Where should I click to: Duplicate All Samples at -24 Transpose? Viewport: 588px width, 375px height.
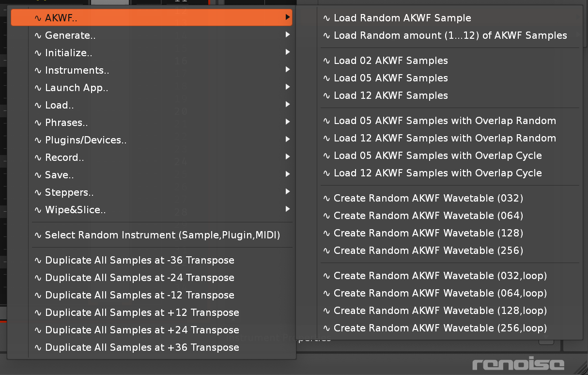[151, 278]
